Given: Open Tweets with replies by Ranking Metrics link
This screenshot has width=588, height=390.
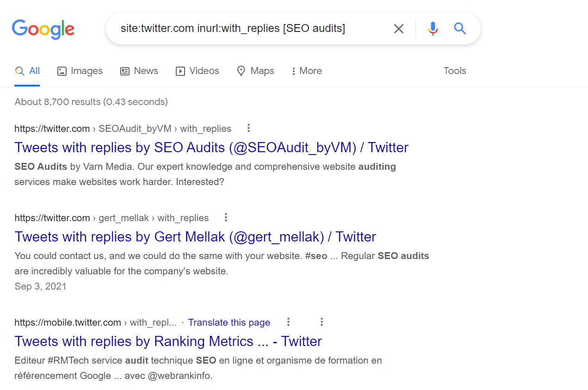Looking at the screenshot, I should click(168, 341).
